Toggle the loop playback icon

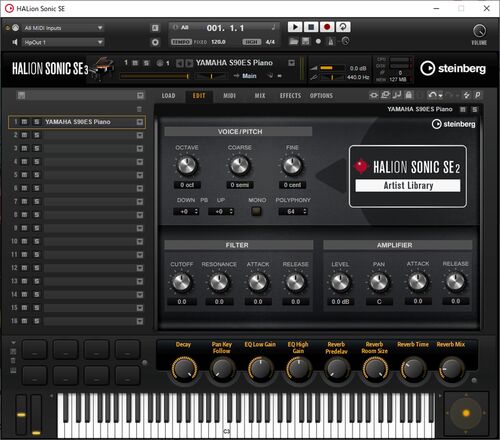pyautogui.click(x=343, y=27)
